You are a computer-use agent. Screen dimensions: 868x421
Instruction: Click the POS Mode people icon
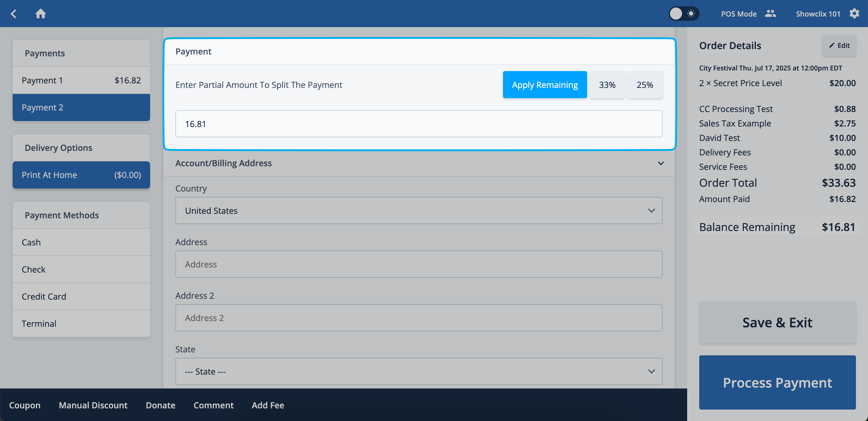point(770,14)
